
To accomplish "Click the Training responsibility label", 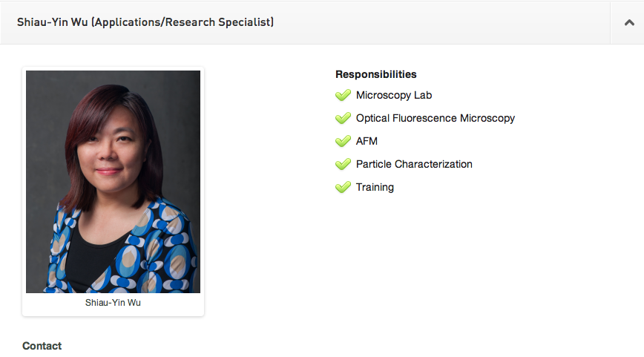I will 375,187.
